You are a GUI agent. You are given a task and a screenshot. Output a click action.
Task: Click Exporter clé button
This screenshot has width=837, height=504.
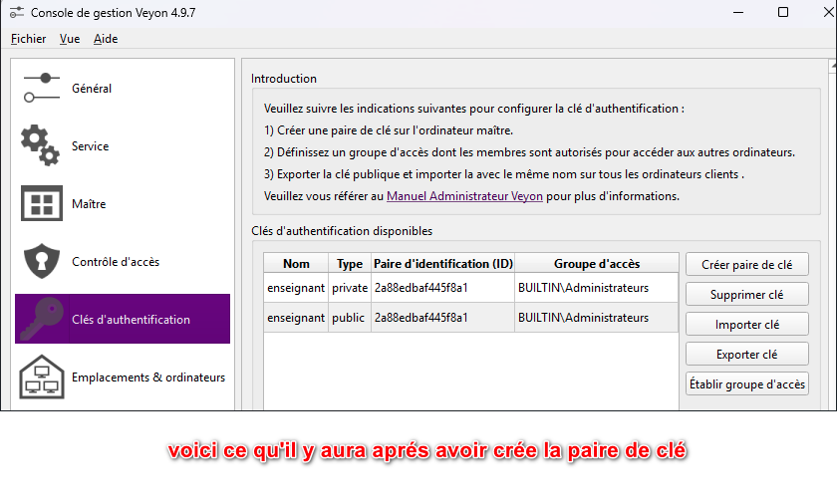tap(746, 355)
